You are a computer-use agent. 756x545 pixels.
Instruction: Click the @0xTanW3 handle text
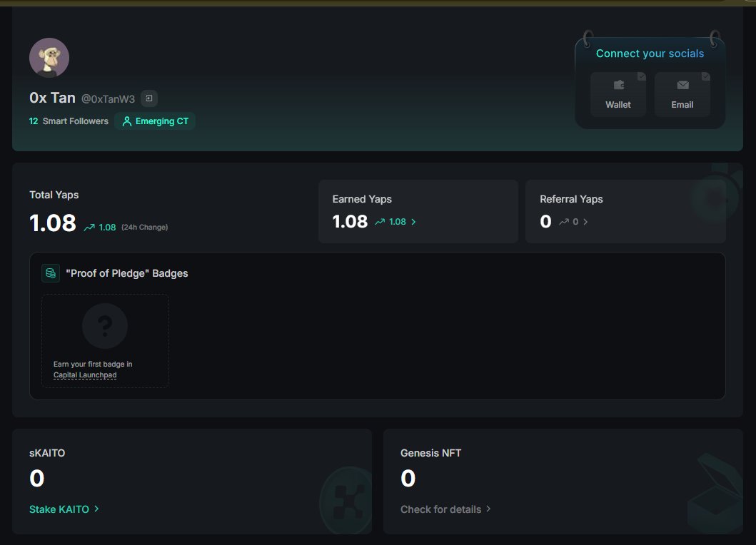pos(108,98)
